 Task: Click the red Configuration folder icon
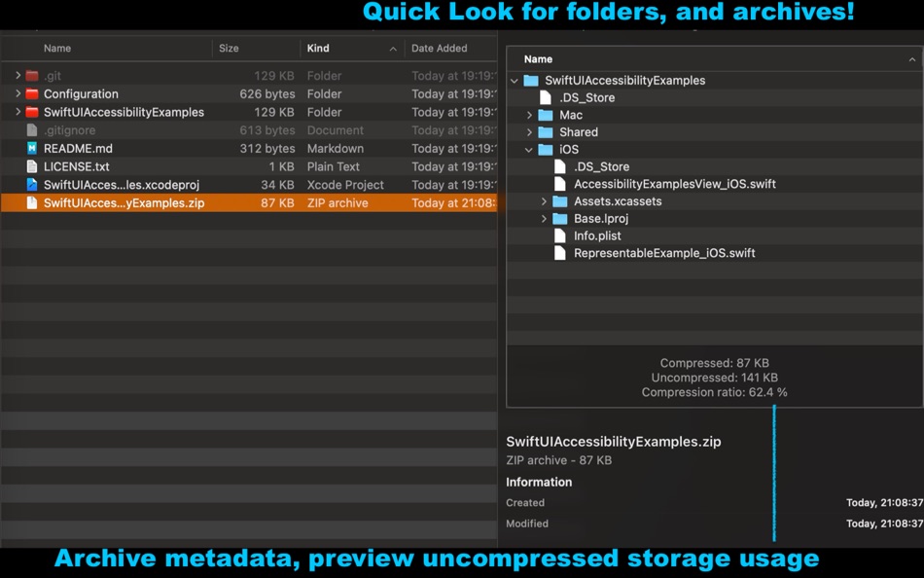[34, 93]
